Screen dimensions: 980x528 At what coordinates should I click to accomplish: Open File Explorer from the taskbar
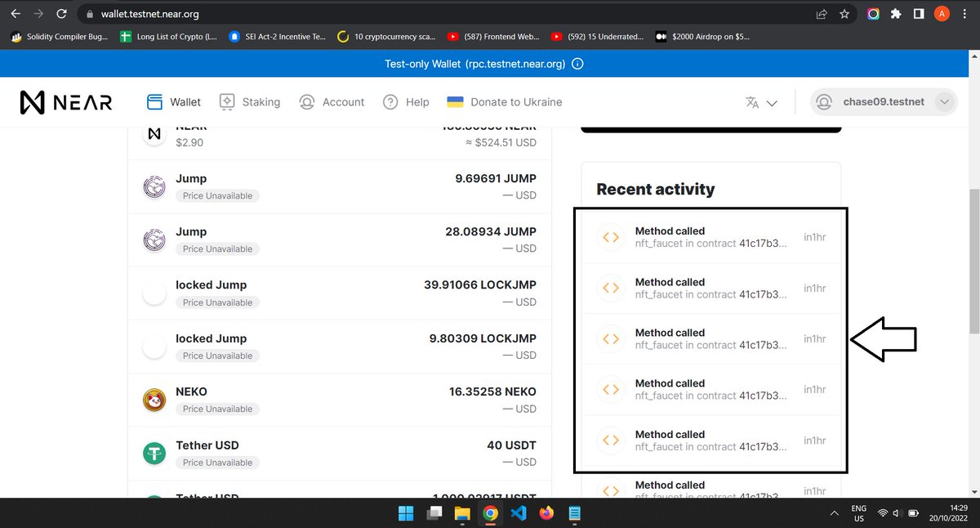462,513
